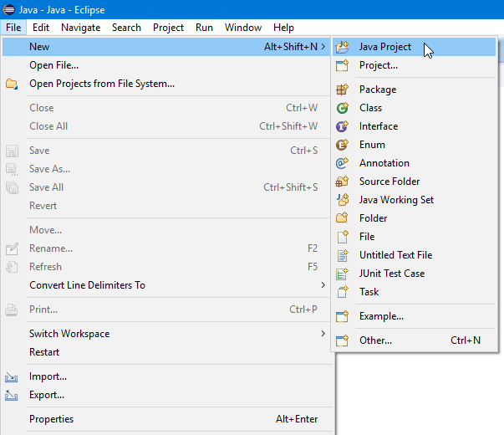Click the Source Folder icon

point(342,182)
